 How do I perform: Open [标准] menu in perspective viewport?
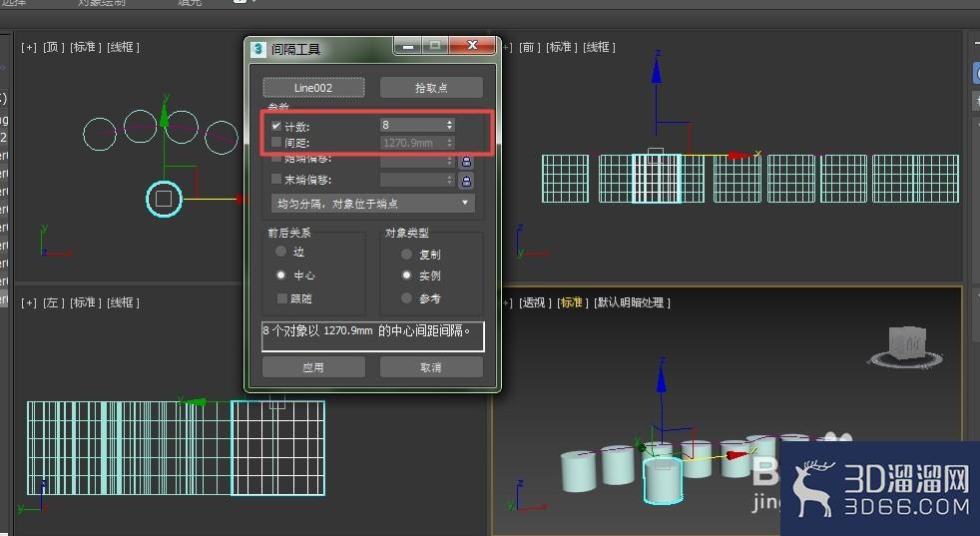pyautogui.click(x=573, y=302)
